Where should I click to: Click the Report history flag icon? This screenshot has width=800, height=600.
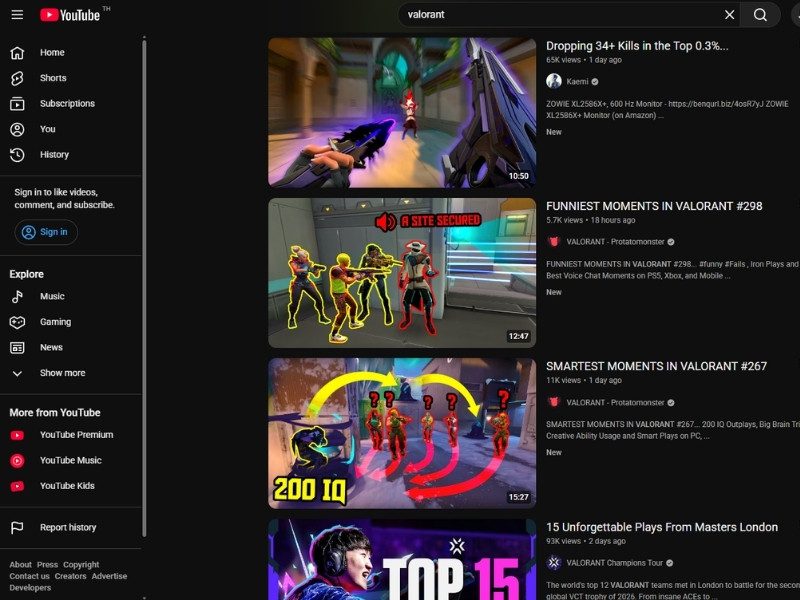17,528
